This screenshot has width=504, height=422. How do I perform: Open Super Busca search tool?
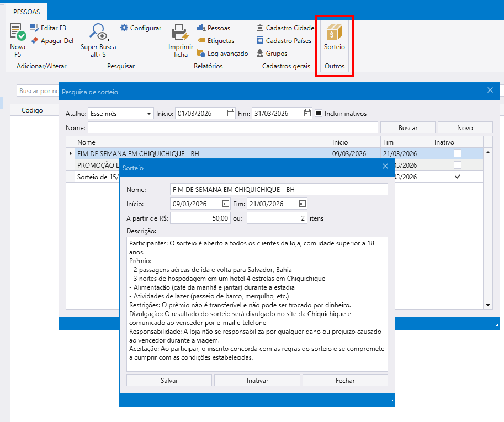click(x=98, y=32)
